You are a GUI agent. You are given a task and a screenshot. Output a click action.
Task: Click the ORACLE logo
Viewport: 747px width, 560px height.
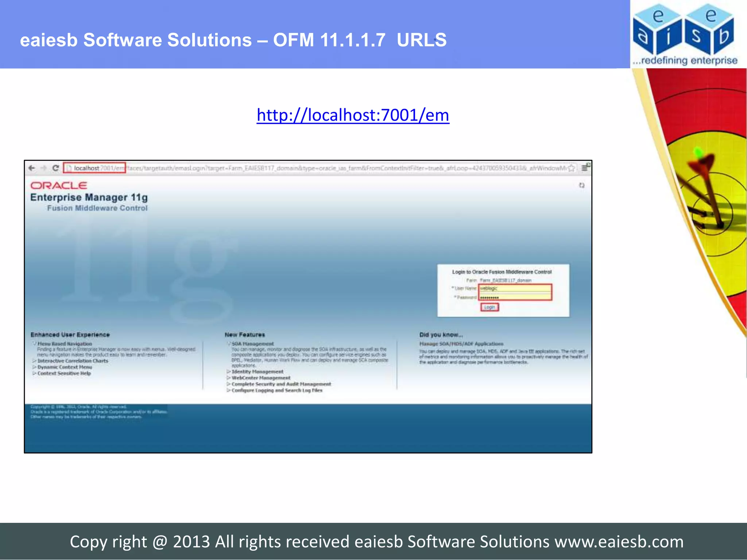59,186
